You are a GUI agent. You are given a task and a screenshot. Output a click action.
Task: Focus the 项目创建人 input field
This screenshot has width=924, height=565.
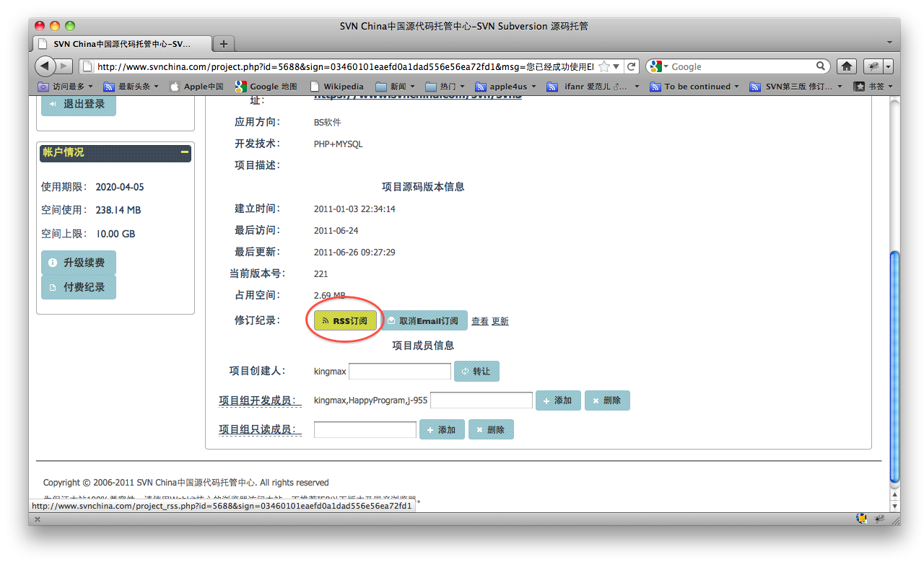[400, 371]
